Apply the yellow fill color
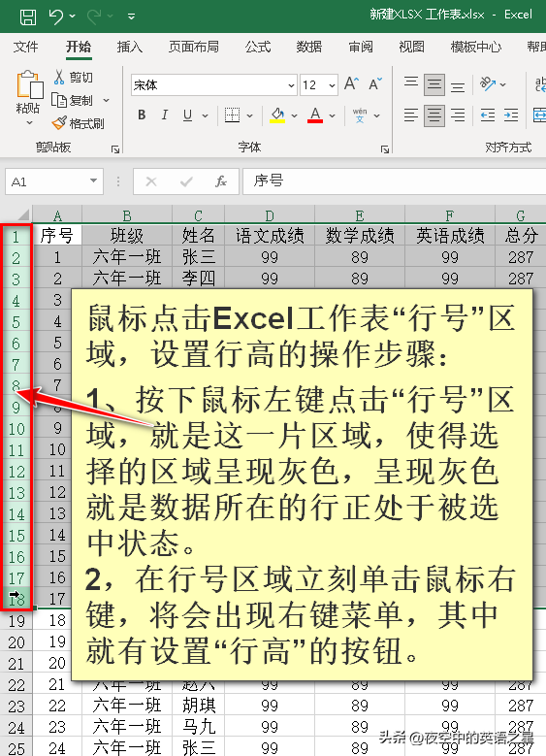 (277, 115)
